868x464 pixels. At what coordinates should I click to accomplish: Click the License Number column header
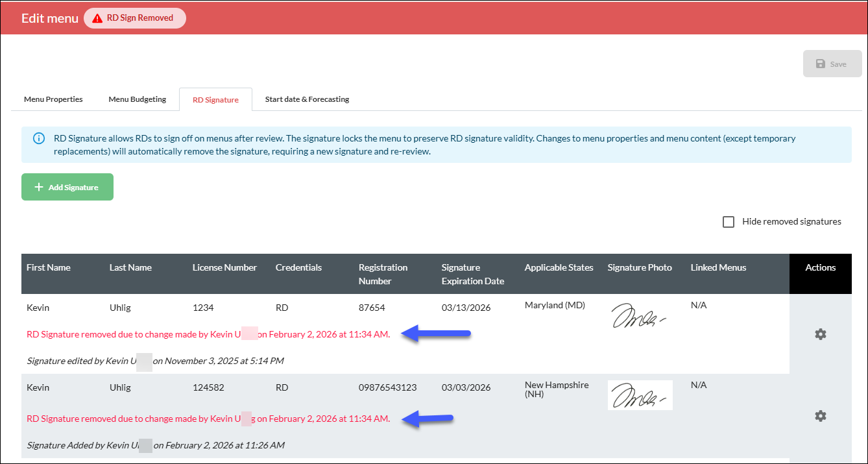224,267
